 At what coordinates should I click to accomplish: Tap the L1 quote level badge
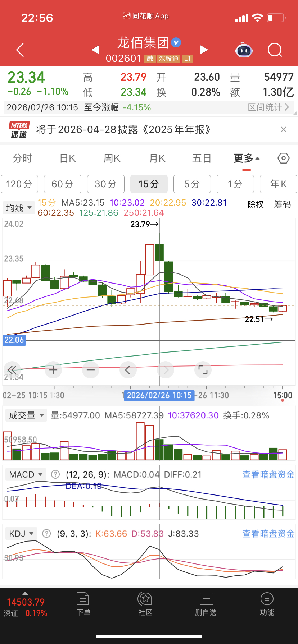[187, 59]
